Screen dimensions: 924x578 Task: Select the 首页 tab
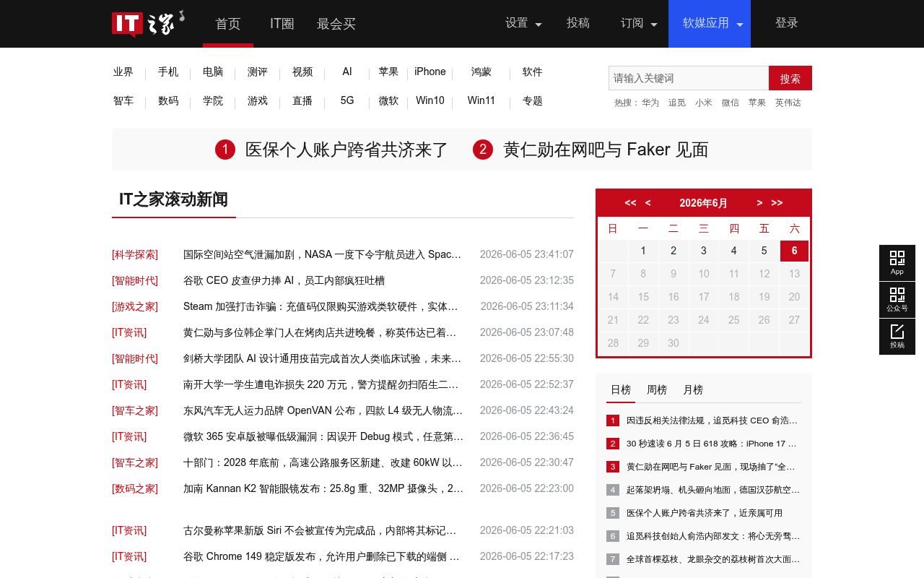coord(228,24)
